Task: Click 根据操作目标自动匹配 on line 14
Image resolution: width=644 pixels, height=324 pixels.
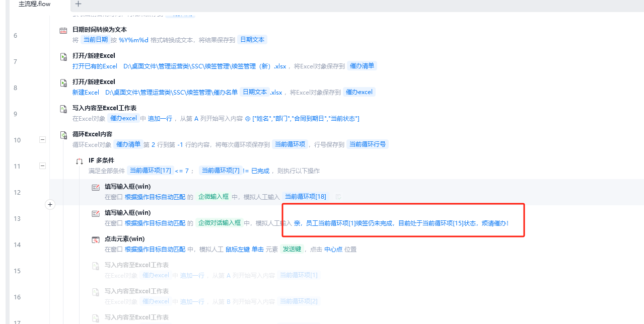Action: pyautogui.click(x=155, y=249)
